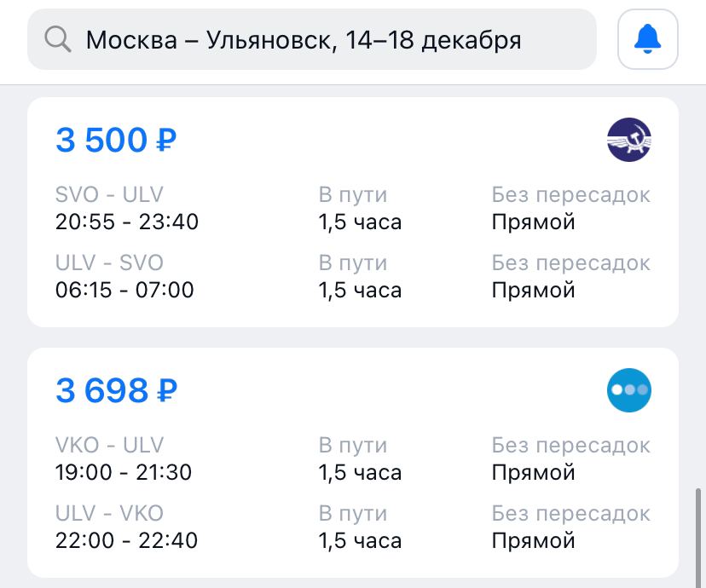The width and height of the screenshot is (706, 588).
Task: Click the vertical scrollbar on the right
Action: pos(698,533)
